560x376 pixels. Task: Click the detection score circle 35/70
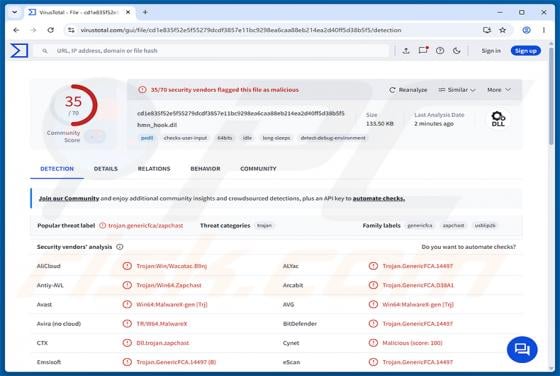click(x=74, y=105)
